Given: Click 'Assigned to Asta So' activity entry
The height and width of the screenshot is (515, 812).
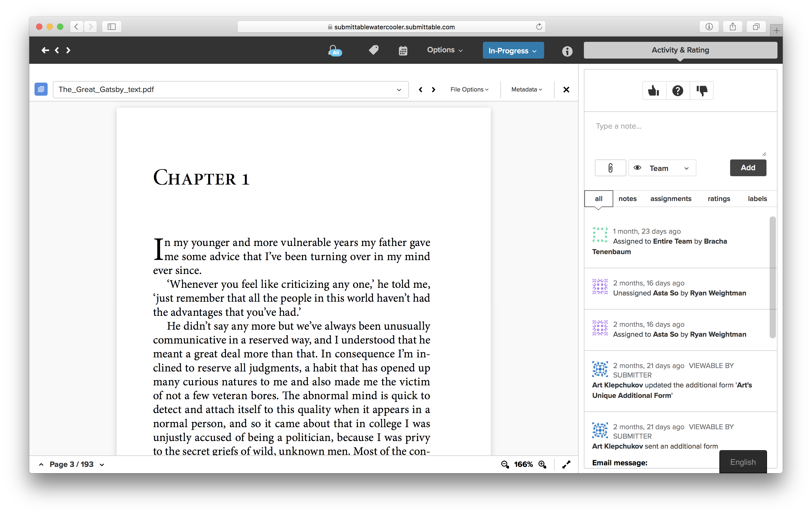Looking at the screenshot, I should point(680,330).
